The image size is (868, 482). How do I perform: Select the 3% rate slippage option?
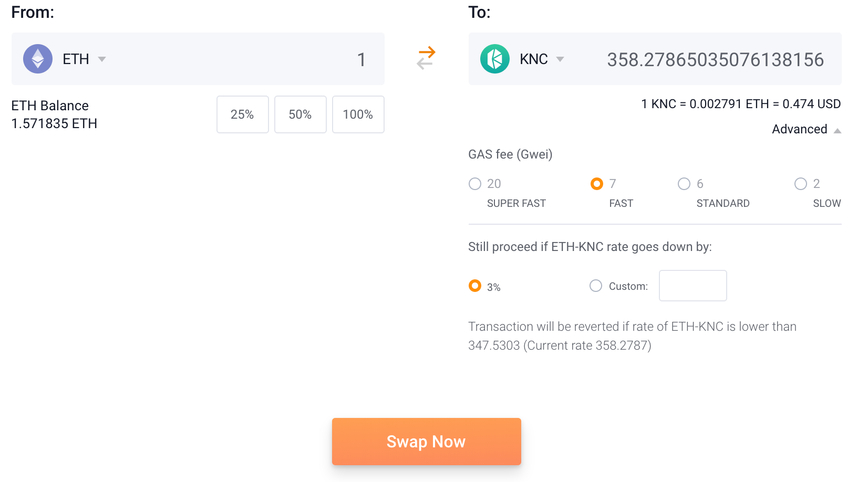(475, 286)
